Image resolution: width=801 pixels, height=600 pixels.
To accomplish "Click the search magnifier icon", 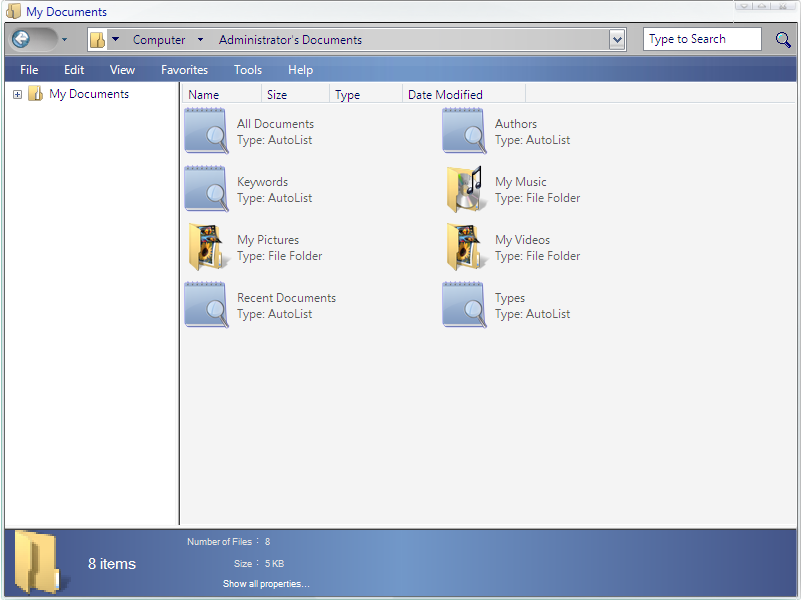I will pos(783,40).
